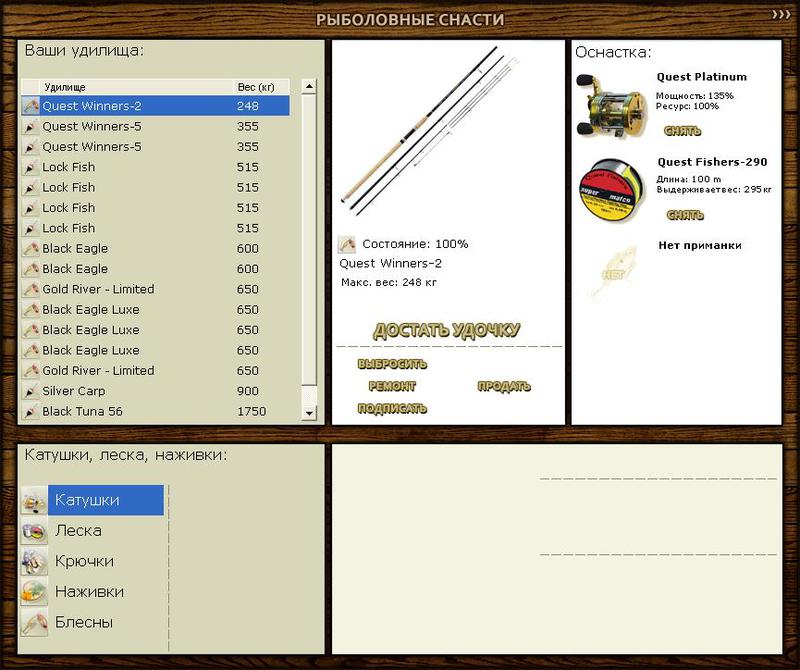This screenshot has height=670, width=800.
Task: Click the empty lure slot icon
Action: point(614,274)
